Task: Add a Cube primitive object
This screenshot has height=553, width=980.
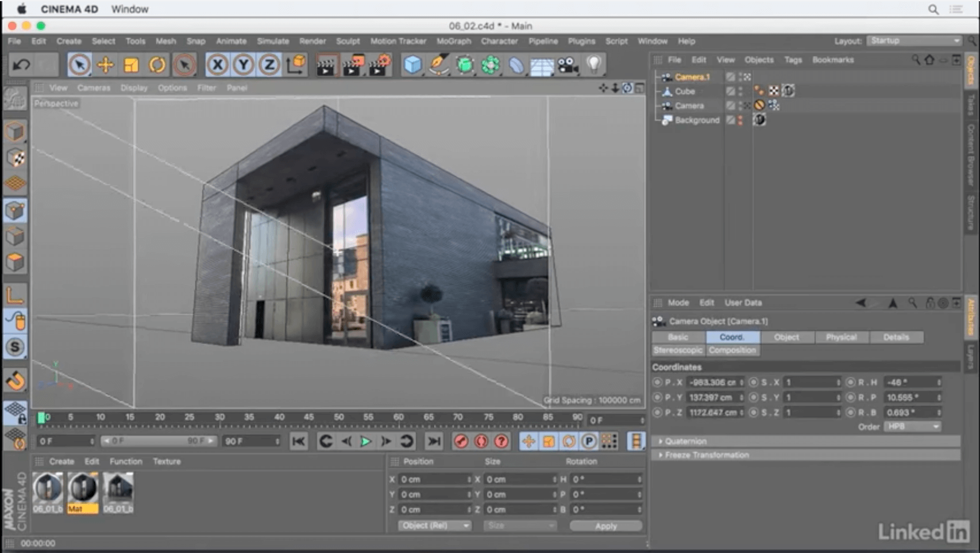Action: tap(412, 65)
